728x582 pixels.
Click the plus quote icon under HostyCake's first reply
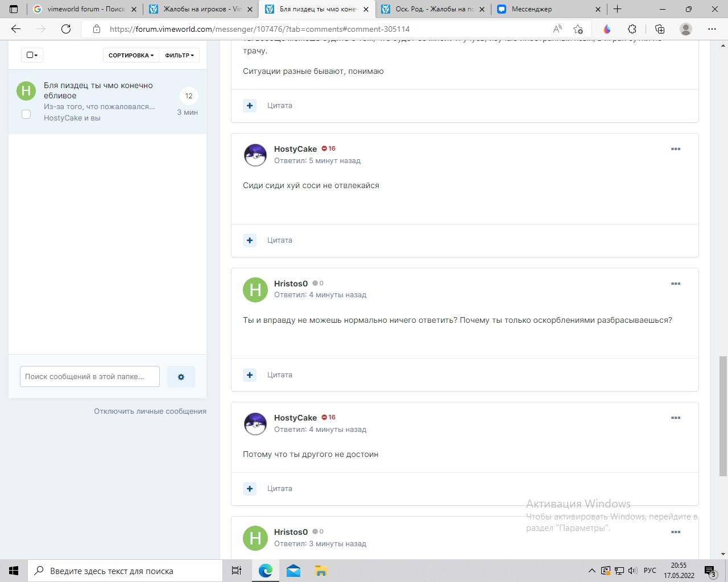pos(250,240)
